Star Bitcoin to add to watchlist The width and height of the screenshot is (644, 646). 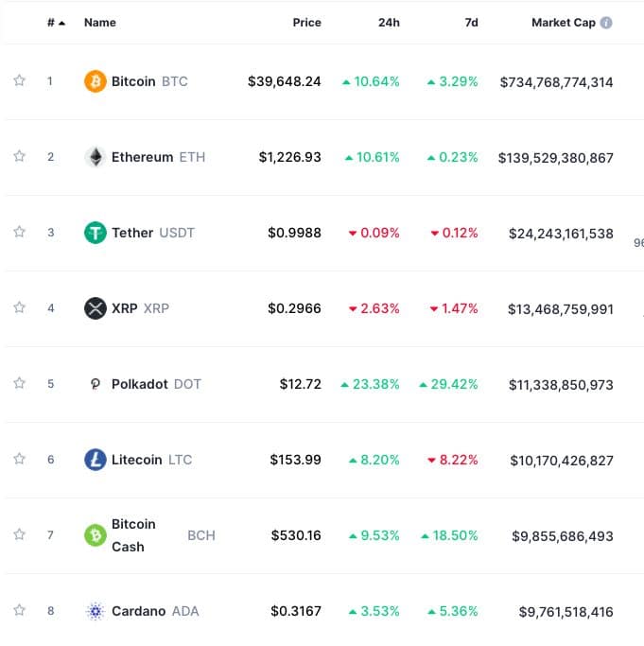point(19,81)
